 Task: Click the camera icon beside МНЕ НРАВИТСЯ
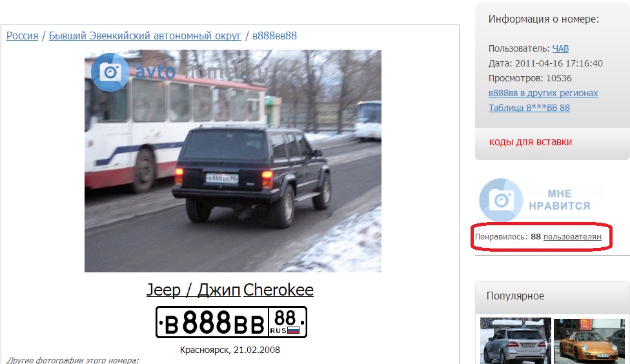coord(501,199)
